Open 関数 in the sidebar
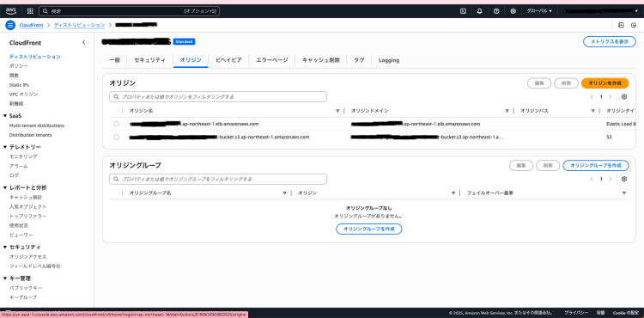The height and width of the screenshot is (318, 644). (14, 76)
